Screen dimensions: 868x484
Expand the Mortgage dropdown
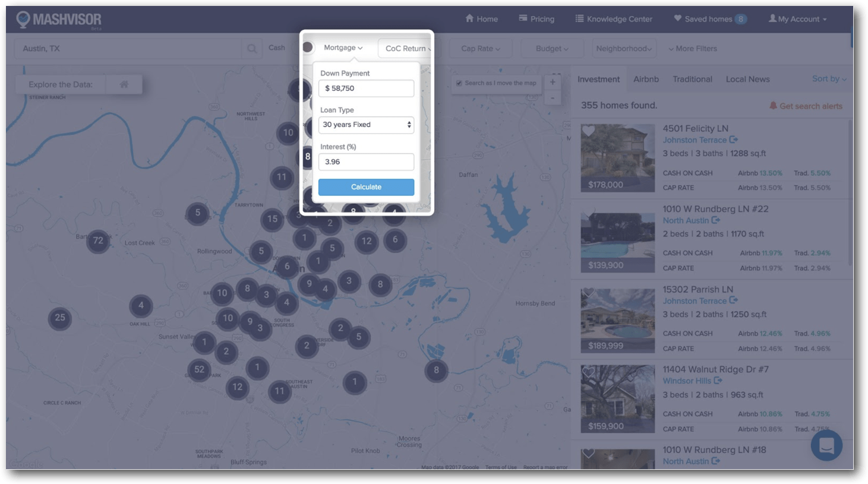click(343, 48)
